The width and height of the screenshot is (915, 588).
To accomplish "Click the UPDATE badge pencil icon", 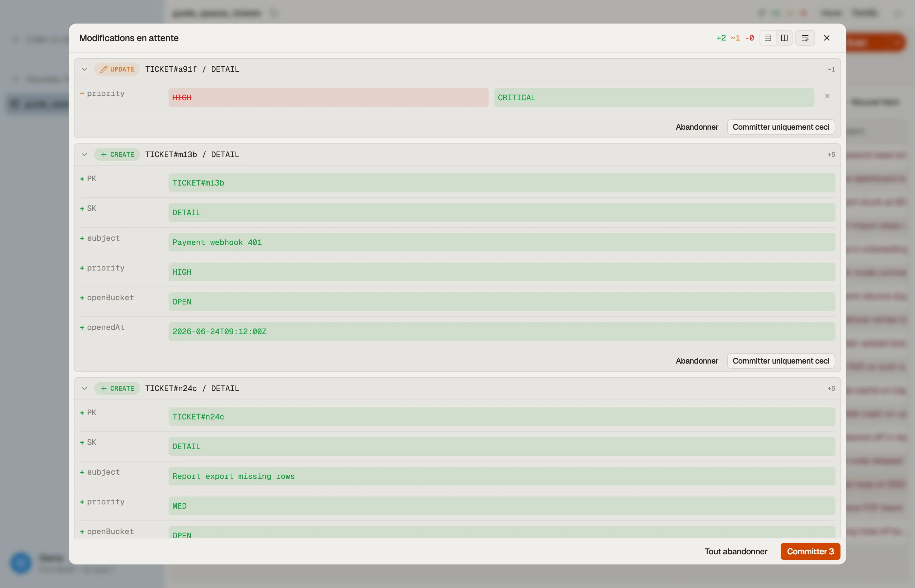I will coord(104,70).
